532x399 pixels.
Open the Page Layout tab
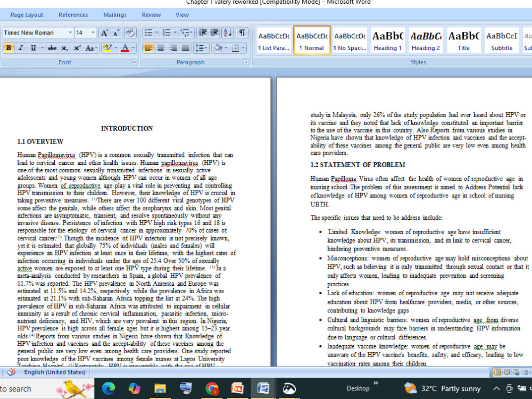point(27,15)
